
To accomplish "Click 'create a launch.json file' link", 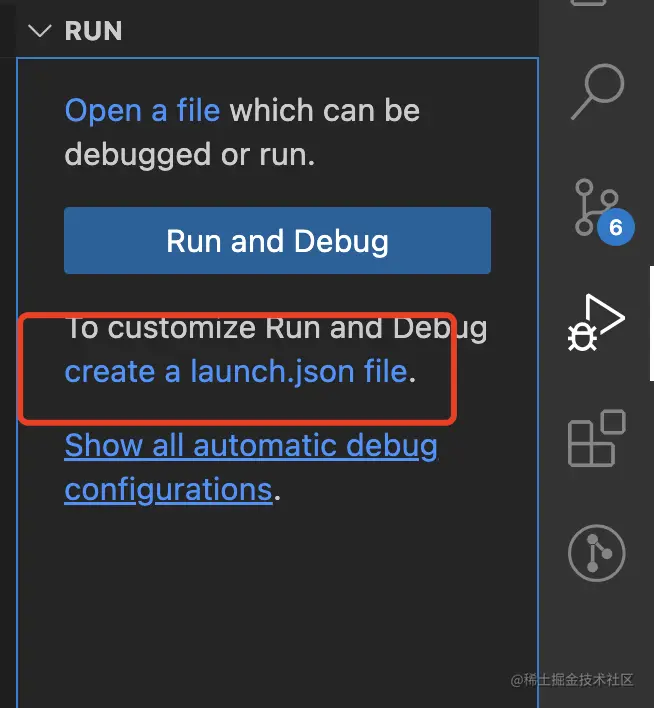I will pos(236,372).
